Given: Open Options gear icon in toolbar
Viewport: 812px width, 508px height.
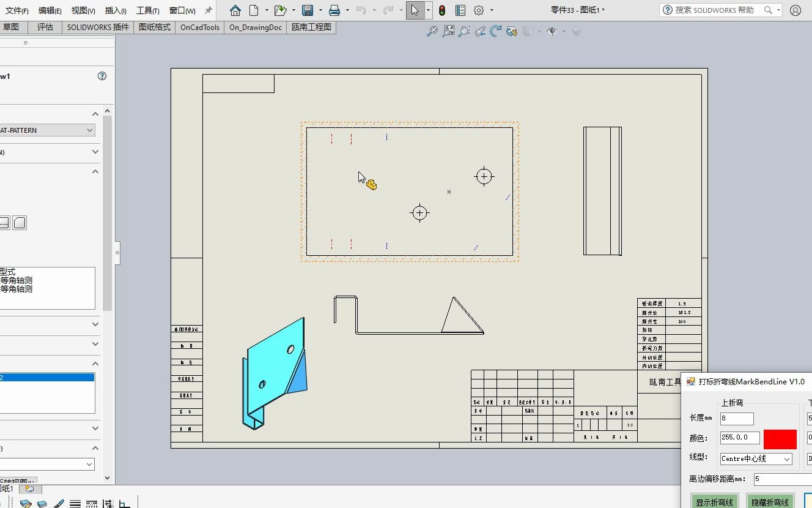Looking at the screenshot, I should pos(479,10).
